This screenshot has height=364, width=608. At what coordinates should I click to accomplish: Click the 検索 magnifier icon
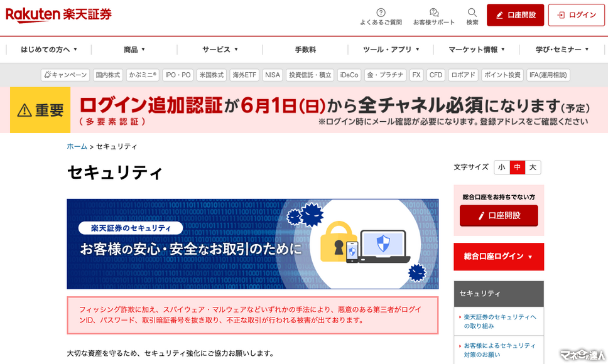(x=472, y=13)
